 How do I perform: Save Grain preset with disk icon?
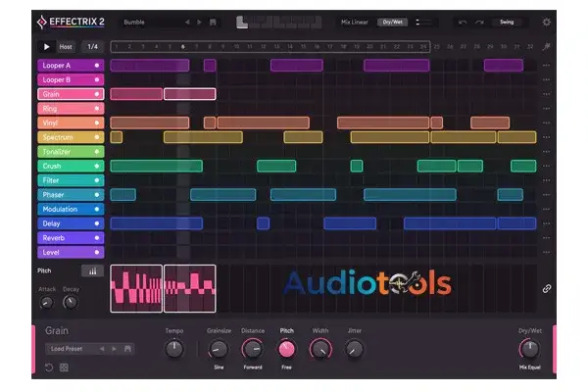127,349
